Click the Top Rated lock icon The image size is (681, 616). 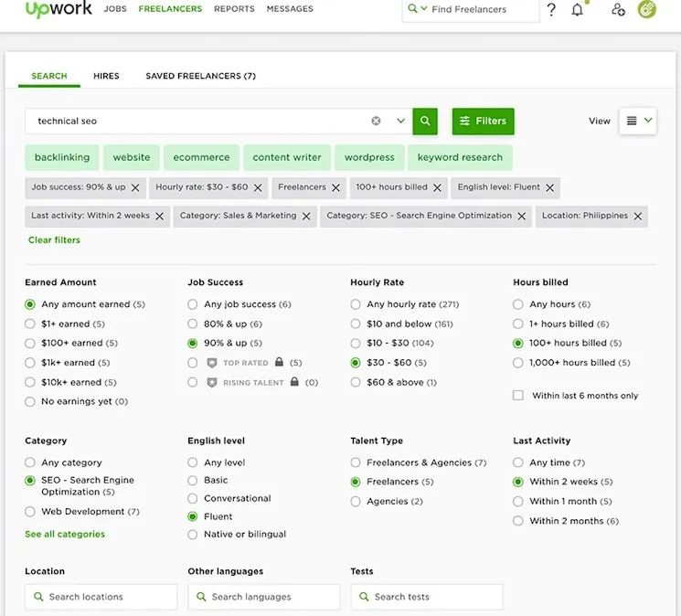coord(280,362)
